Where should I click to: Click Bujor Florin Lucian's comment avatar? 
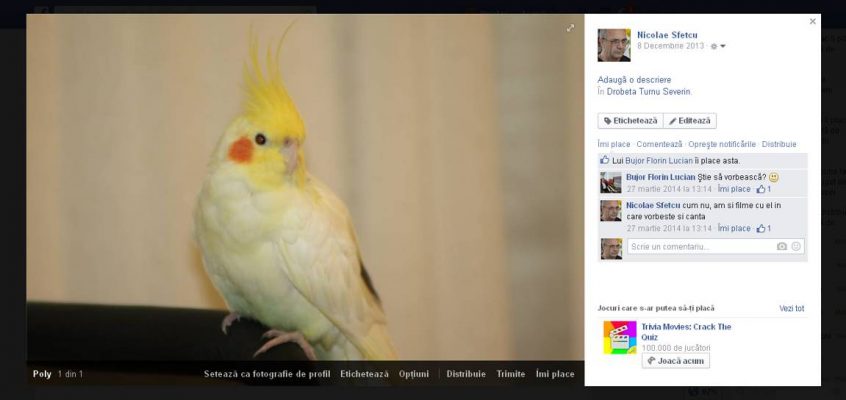611,182
